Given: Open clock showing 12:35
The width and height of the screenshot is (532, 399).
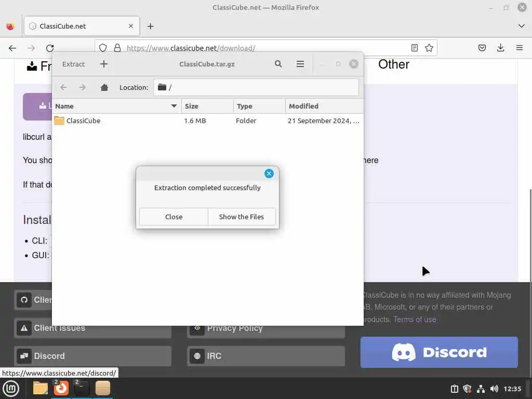Looking at the screenshot, I should (x=512, y=389).
